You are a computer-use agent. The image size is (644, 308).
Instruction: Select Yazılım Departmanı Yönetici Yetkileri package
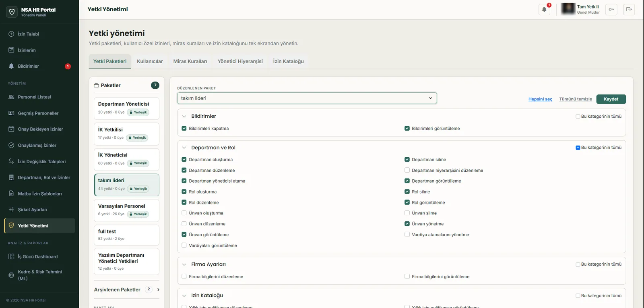[x=126, y=261]
